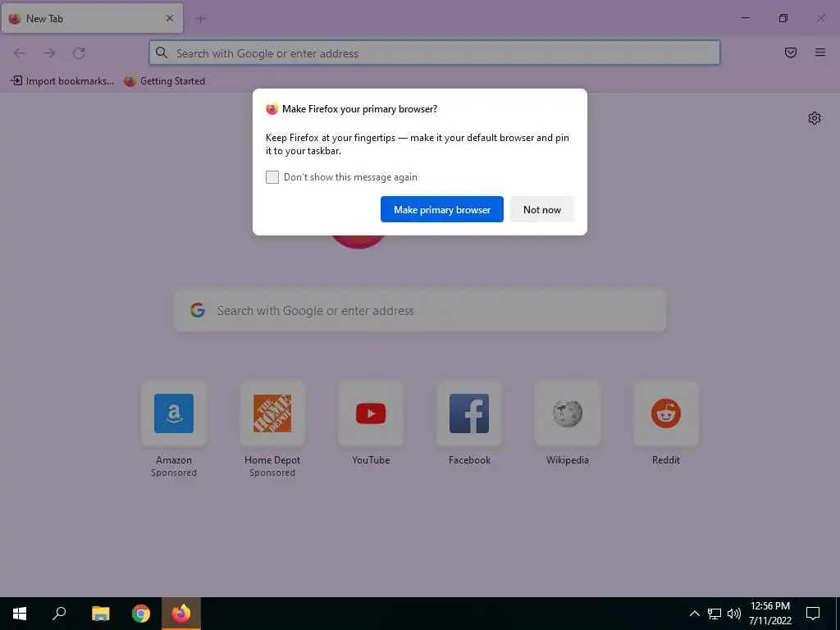Screen dimensions: 840x630
Task: Click the Firefox taskbar icon
Action: click(181, 614)
